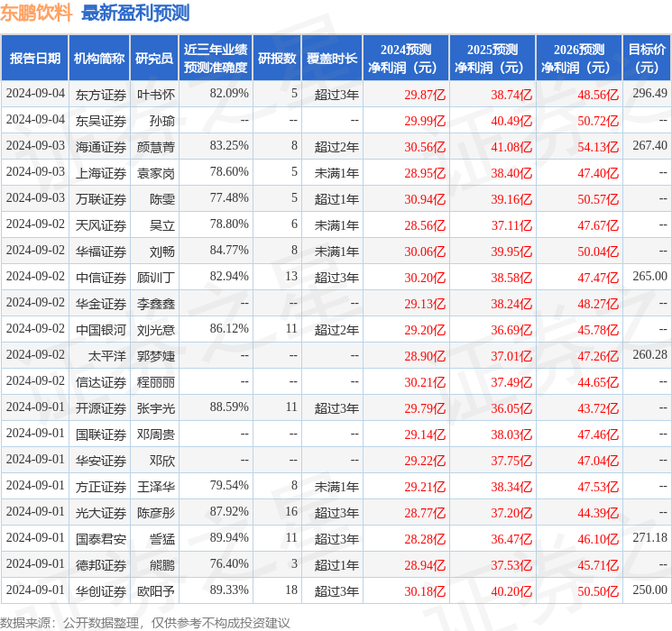
Task: Click analyst name 欧阳予
Action: (155, 591)
